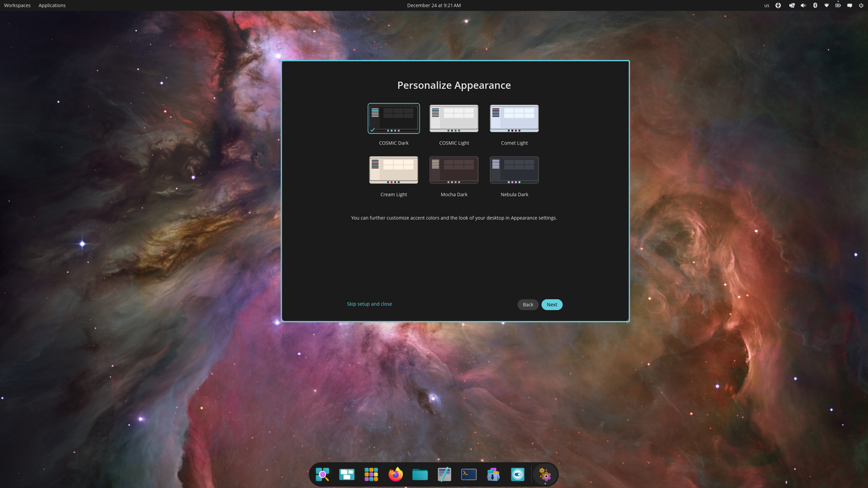
Task: Select the Comet Light theme
Action: [x=514, y=118]
